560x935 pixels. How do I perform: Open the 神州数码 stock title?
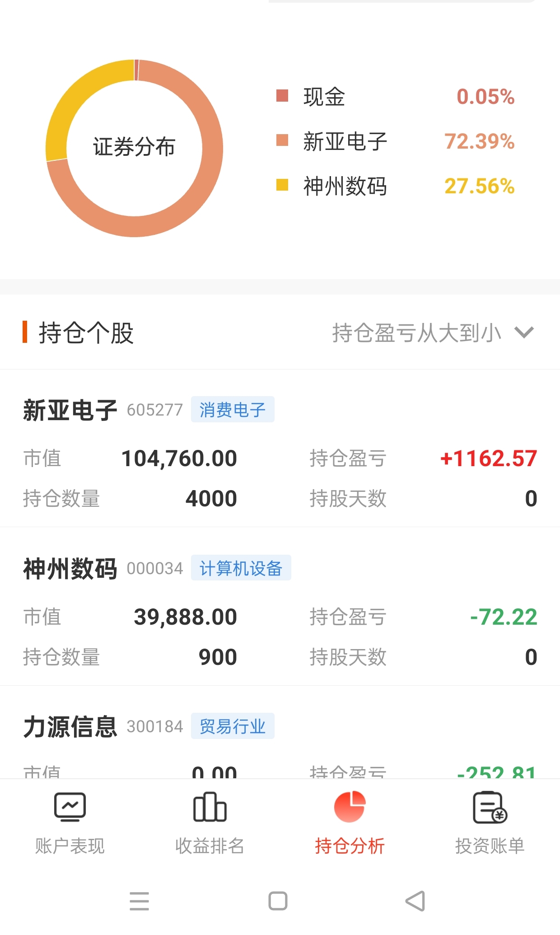(70, 568)
